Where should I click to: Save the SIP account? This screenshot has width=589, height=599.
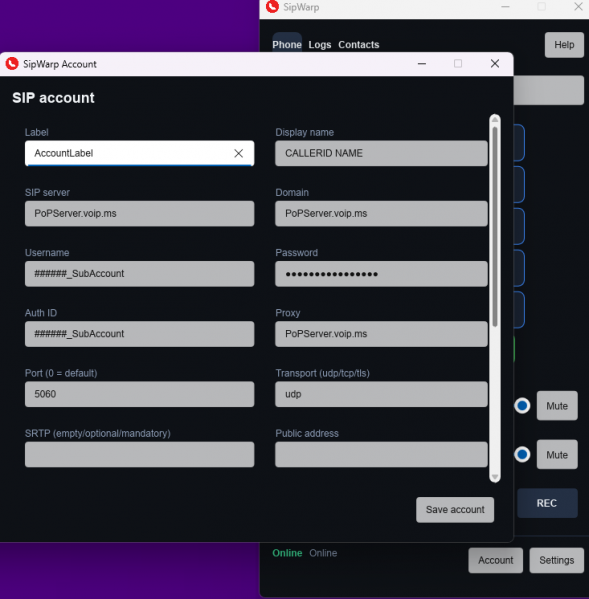(455, 510)
